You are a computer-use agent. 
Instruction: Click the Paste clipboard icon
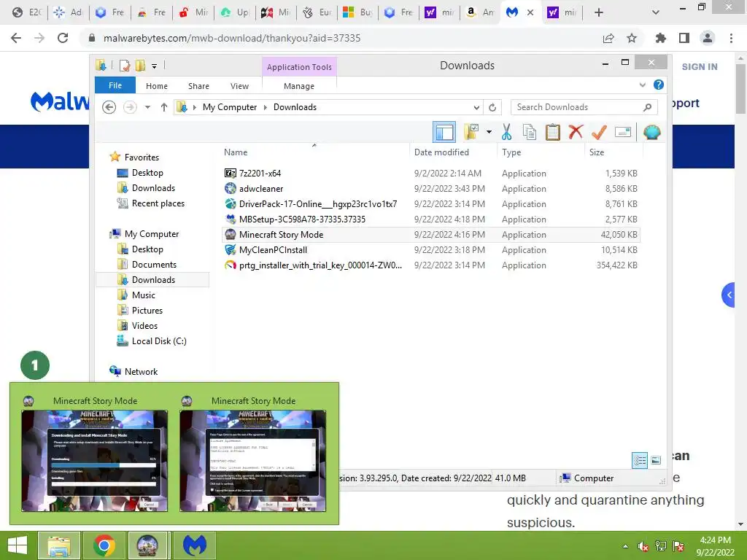(x=553, y=132)
